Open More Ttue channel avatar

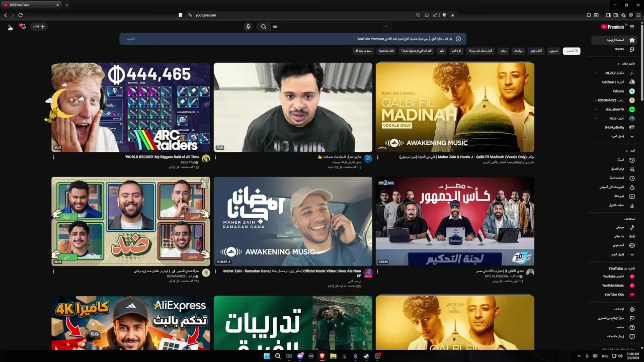pyautogui.click(x=206, y=159)
